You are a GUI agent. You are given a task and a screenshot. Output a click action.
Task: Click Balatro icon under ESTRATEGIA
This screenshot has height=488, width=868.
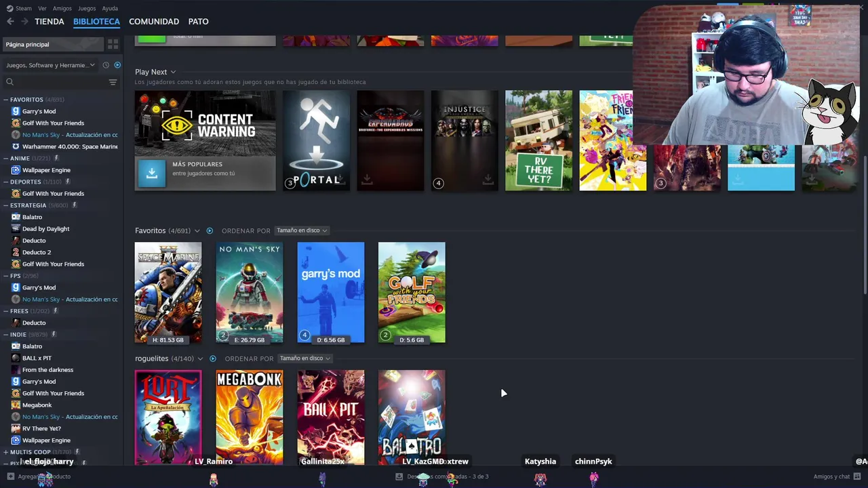[x=16, y=217]
